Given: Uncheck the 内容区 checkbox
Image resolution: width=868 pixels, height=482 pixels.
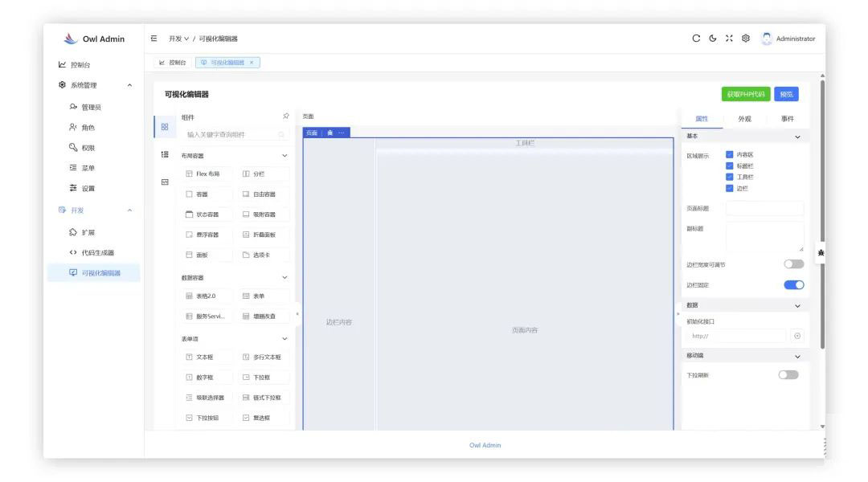Looking at the screenshot, I should pyautogui.click(x=729, y=154).
